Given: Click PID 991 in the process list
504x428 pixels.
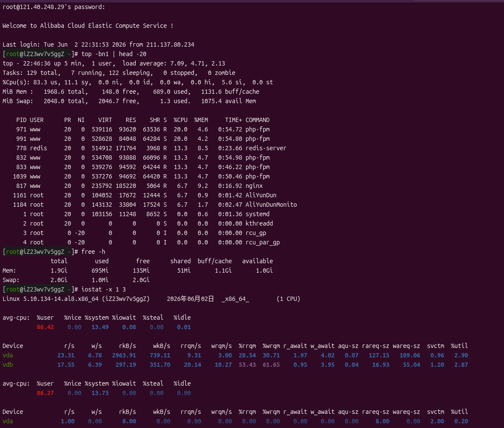Looking at the screenshot, I should [21, 139].
